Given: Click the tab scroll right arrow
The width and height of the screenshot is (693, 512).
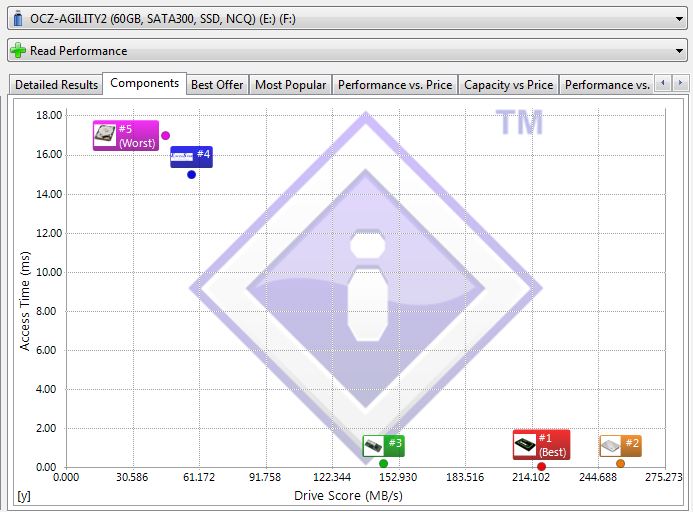Looking at the screenshot, I should click(x=680, y=83).
